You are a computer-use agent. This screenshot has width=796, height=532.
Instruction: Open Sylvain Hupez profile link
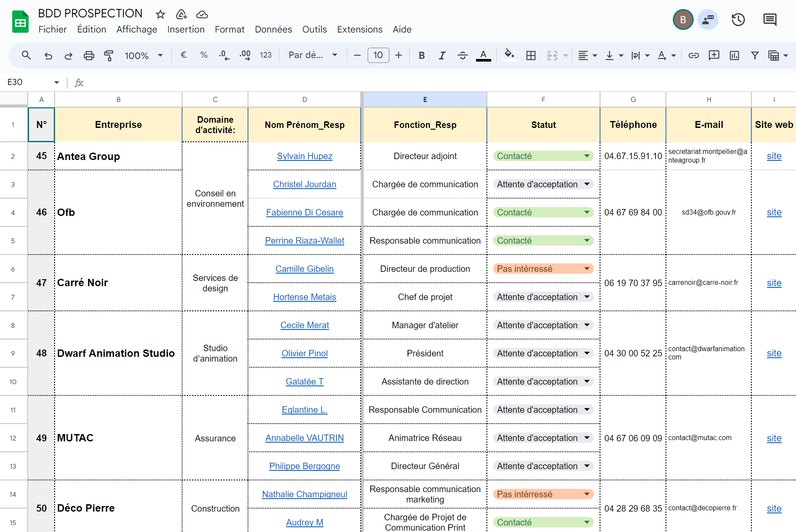coord(305,156)
